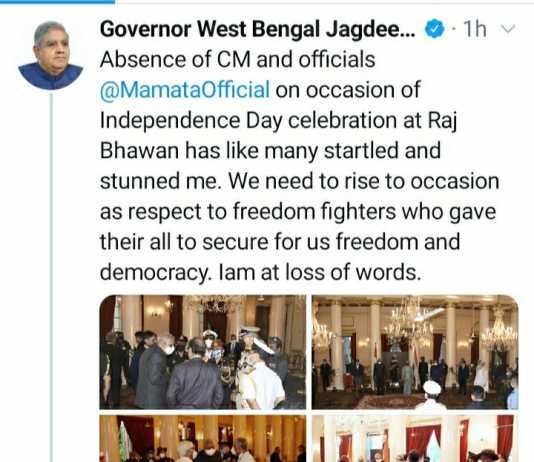Click the sentence 'Iam at loss of words.'
The image size is (534, 462).
[319, 273]
